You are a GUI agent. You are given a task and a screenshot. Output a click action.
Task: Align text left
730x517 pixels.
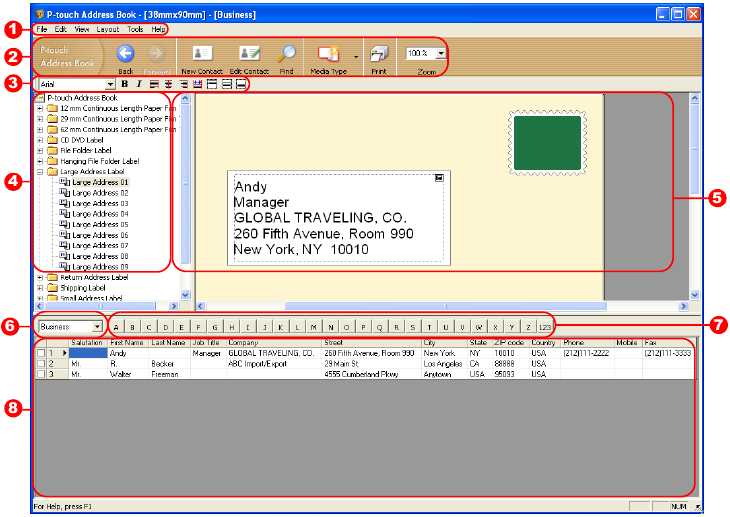[x=154, y=84]
